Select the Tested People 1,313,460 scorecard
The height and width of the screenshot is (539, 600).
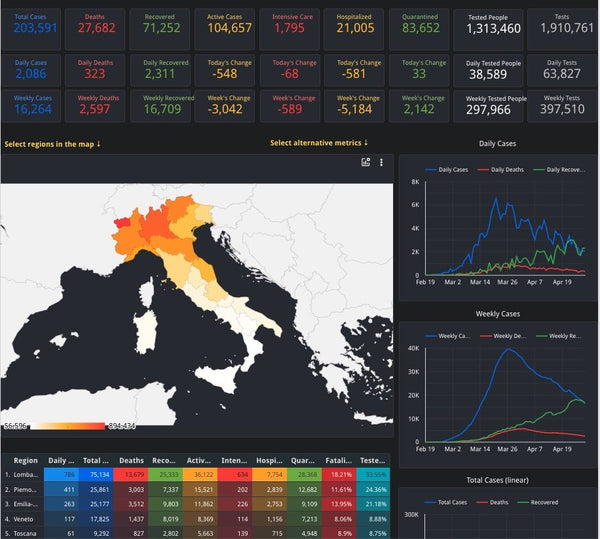point(488,30)
